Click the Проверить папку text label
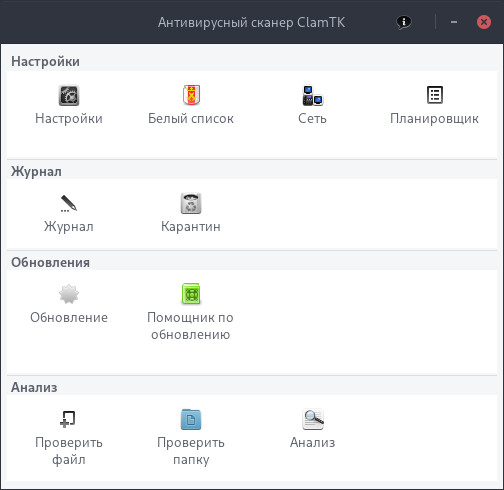The width and height of the screenshot is (504, 490). 191,451
